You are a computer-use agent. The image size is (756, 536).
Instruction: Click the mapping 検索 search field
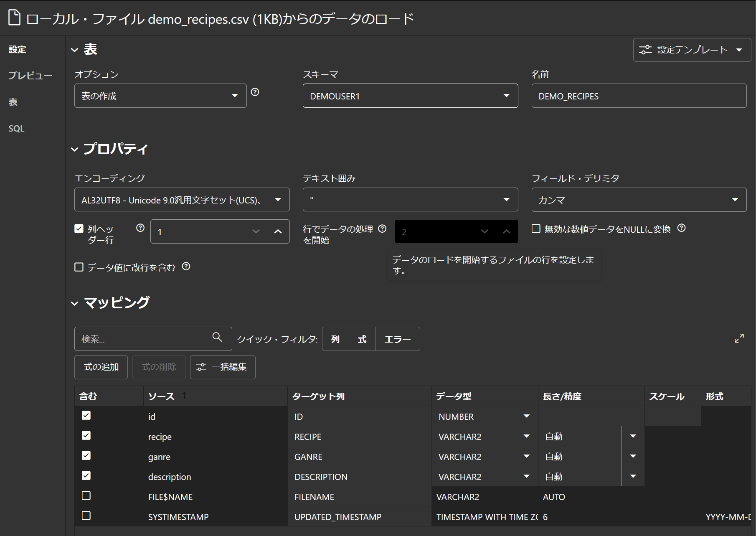153,339
